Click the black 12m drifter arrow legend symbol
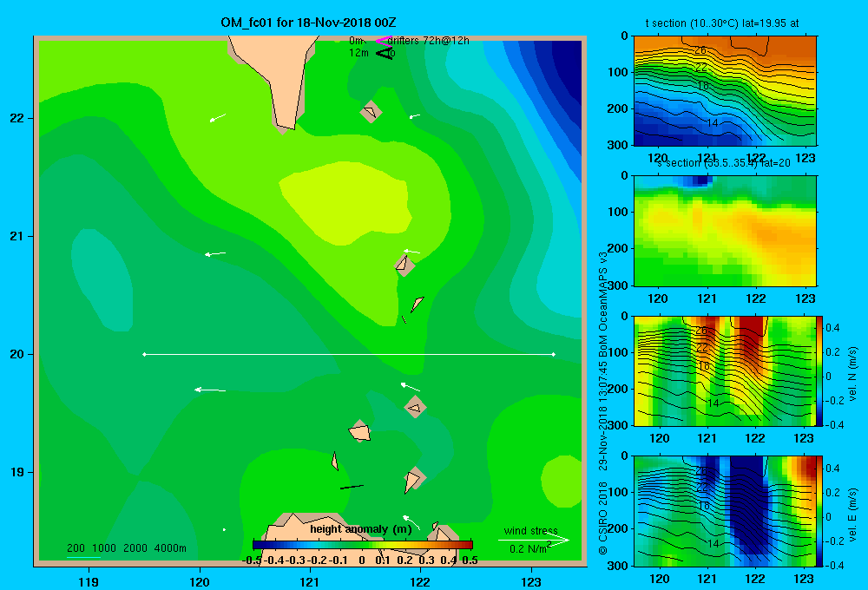This screenshot has width=868, height=590. coord(385,53)
